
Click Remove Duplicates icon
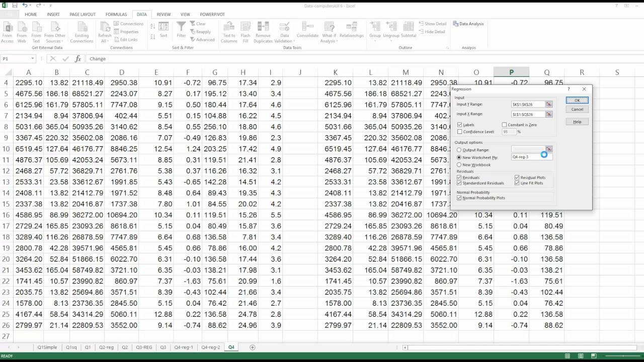point(263,27)
